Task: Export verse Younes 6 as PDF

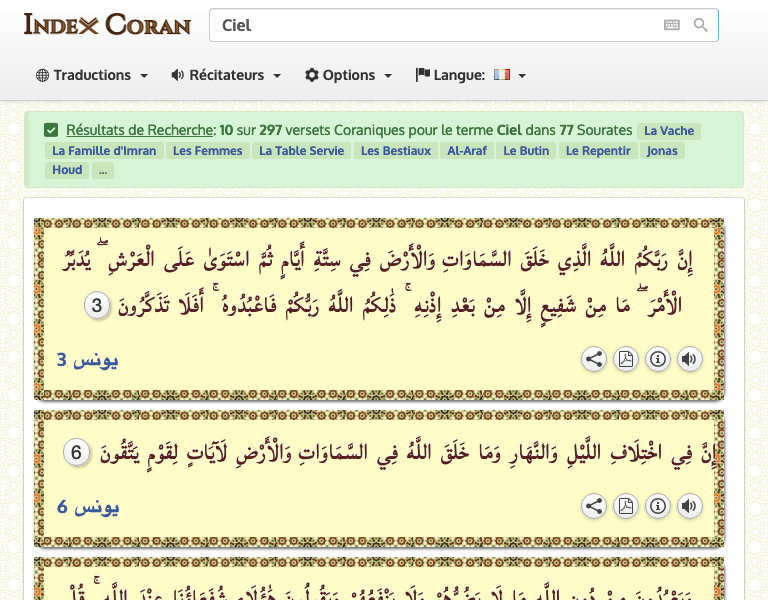Action: pyautogui.click(x=626, y=506)
